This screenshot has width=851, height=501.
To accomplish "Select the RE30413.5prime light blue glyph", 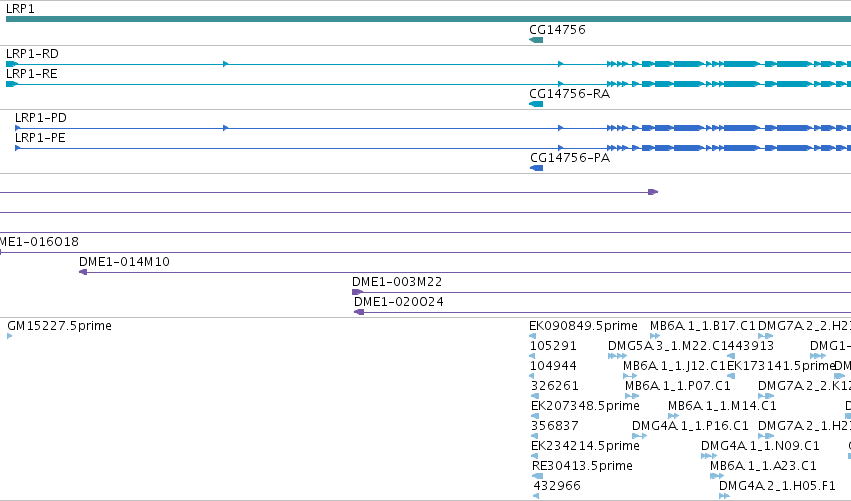I will coord(537,476).
